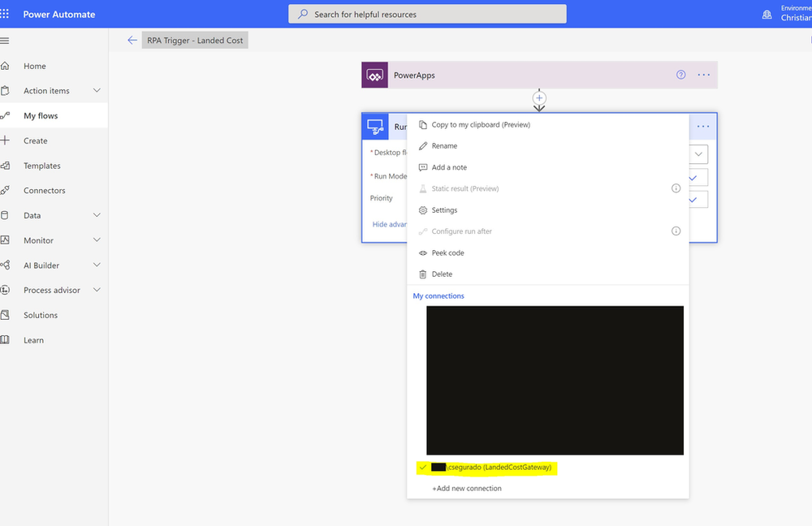
Task: Go back with the left arrow
Action: point(132,41)
